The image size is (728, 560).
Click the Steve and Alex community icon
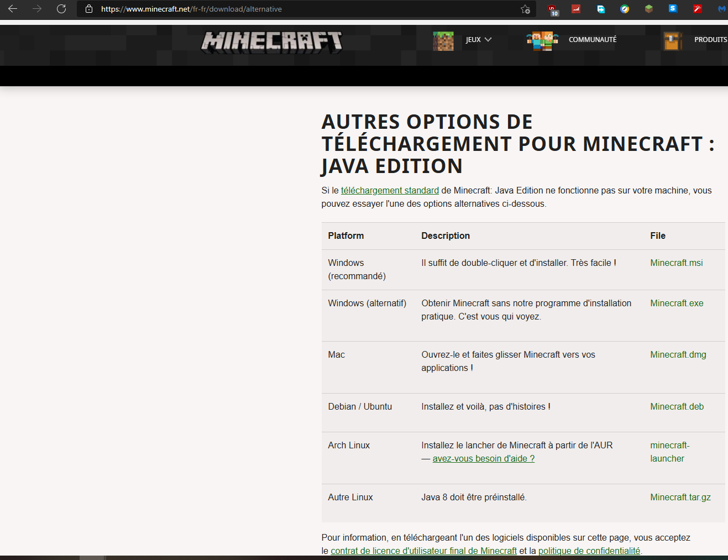(x=542, y=41)
